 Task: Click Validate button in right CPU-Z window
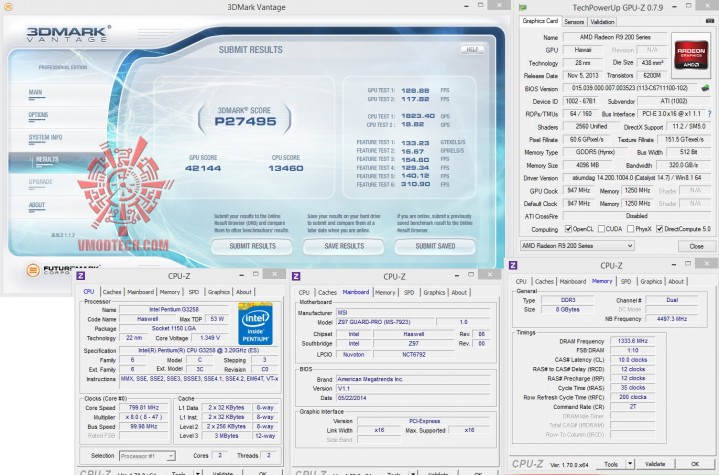tap(655, 464)
